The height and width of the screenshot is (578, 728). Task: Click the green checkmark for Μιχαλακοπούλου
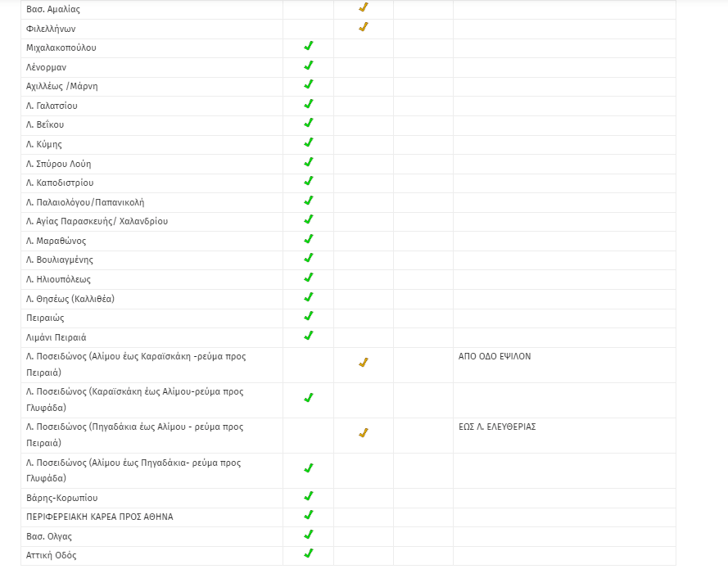point(308,46)
